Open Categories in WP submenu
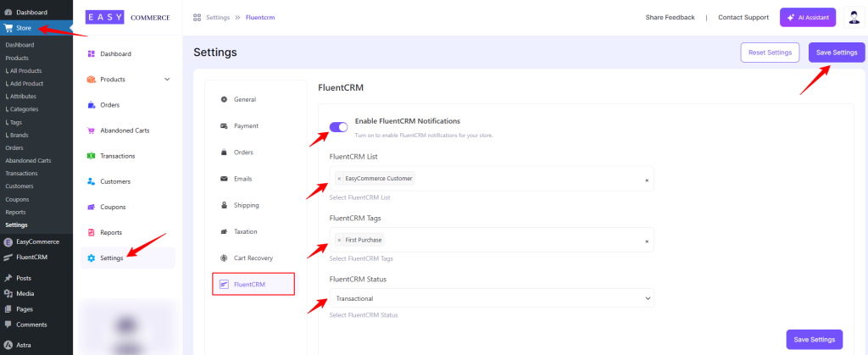This screenshot has height=355, width=868. pos(21,109)
